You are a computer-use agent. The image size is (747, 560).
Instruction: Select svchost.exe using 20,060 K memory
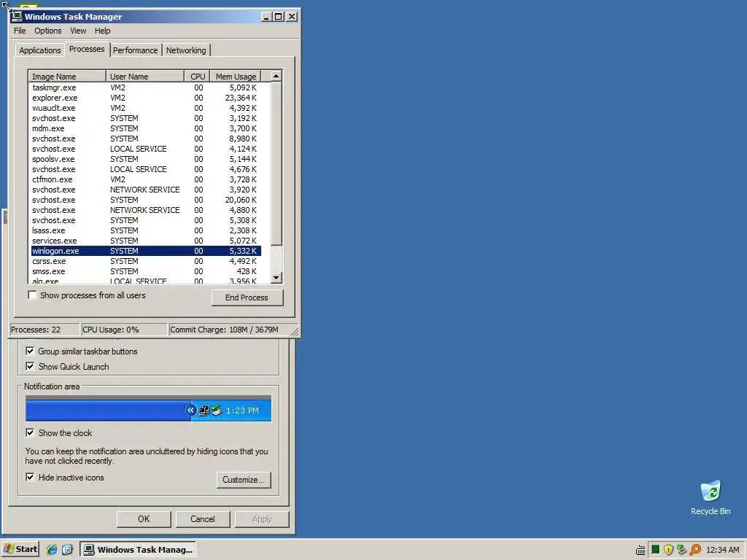[x=146, y=200]
